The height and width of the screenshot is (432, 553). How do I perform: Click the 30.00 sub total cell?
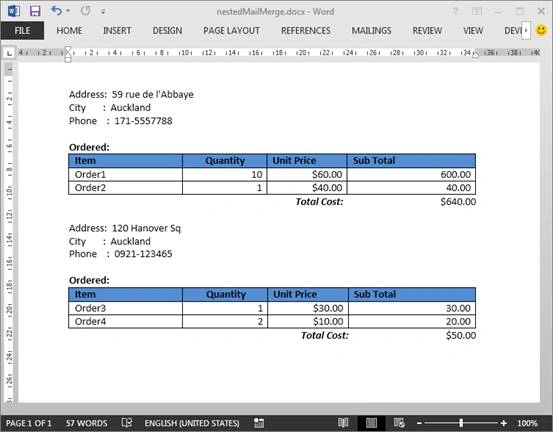412,308
